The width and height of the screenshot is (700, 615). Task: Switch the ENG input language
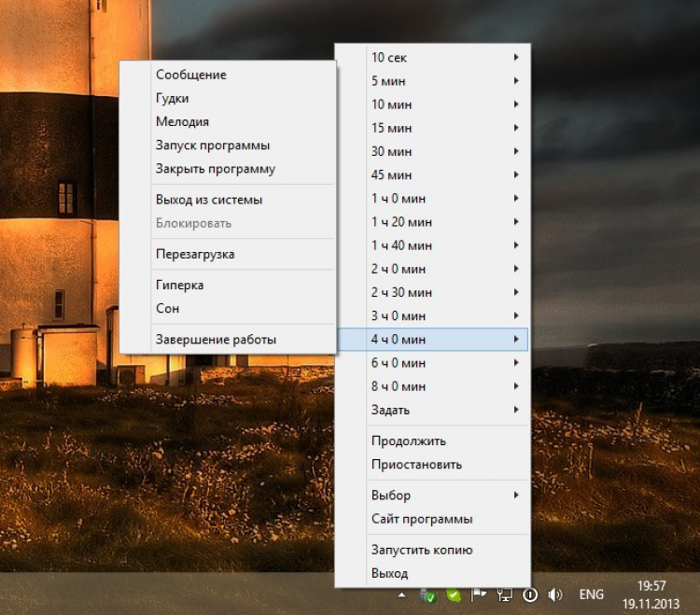tap(591, 594)
